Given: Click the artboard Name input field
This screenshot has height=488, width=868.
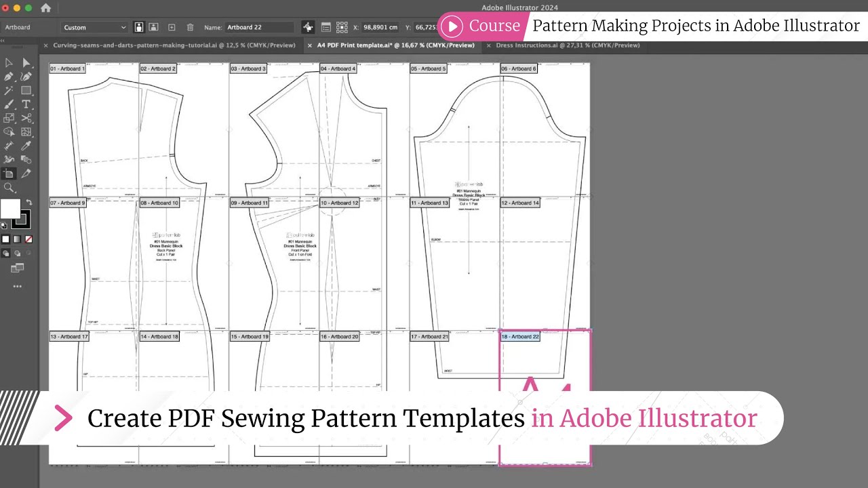Looking at the screenshot, I should (260, 27).
